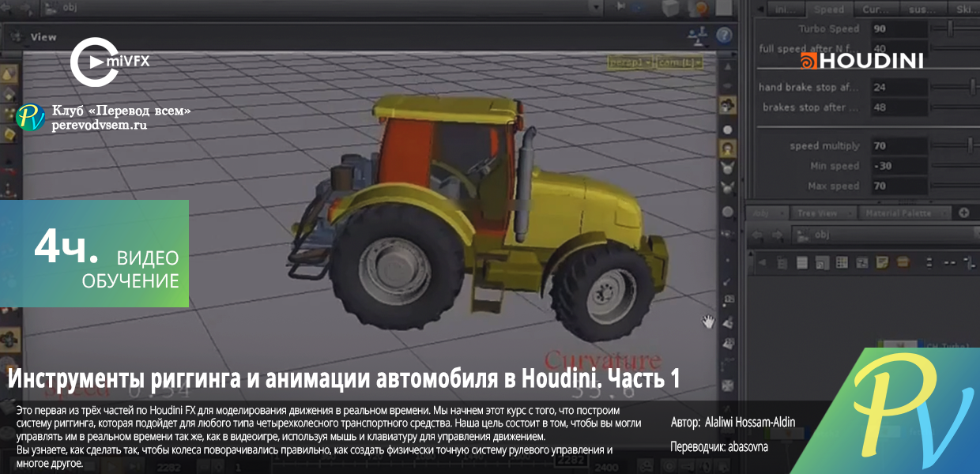
Task: Select the points-selection icon in left toolbar
Action: pyautogui.click(x=9, y=115)
